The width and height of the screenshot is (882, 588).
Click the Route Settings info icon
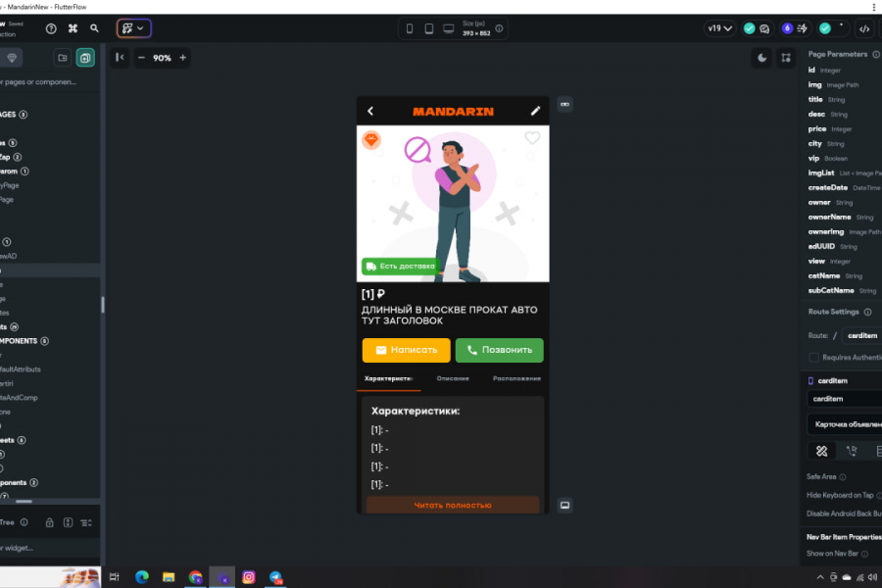868,313
